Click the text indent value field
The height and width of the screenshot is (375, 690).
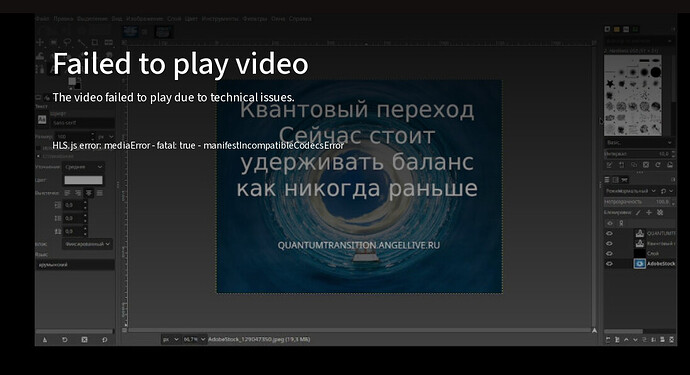[73, 205]
